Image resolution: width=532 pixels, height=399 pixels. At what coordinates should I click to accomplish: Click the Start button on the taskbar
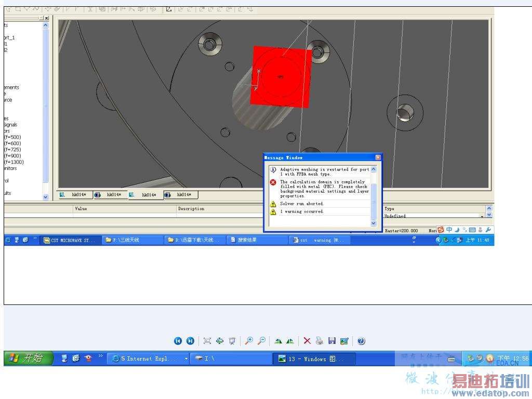(x=29, y=358)
